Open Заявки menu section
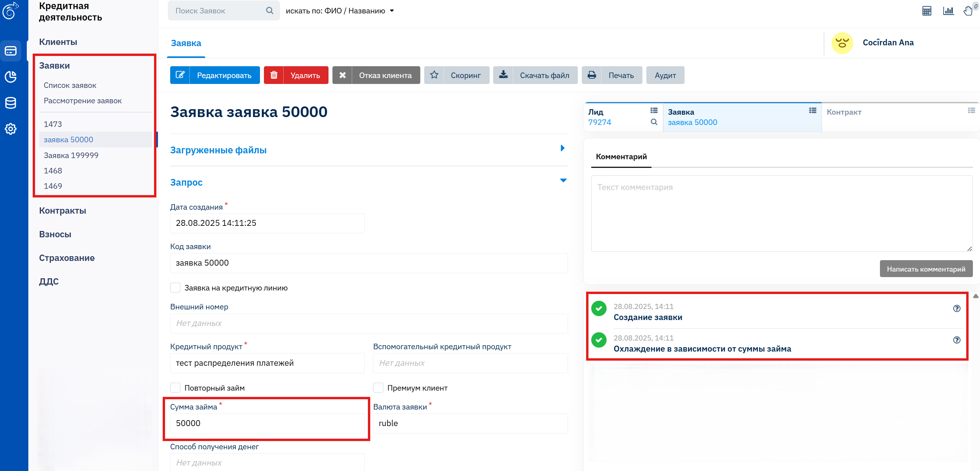 click(54, 65)
